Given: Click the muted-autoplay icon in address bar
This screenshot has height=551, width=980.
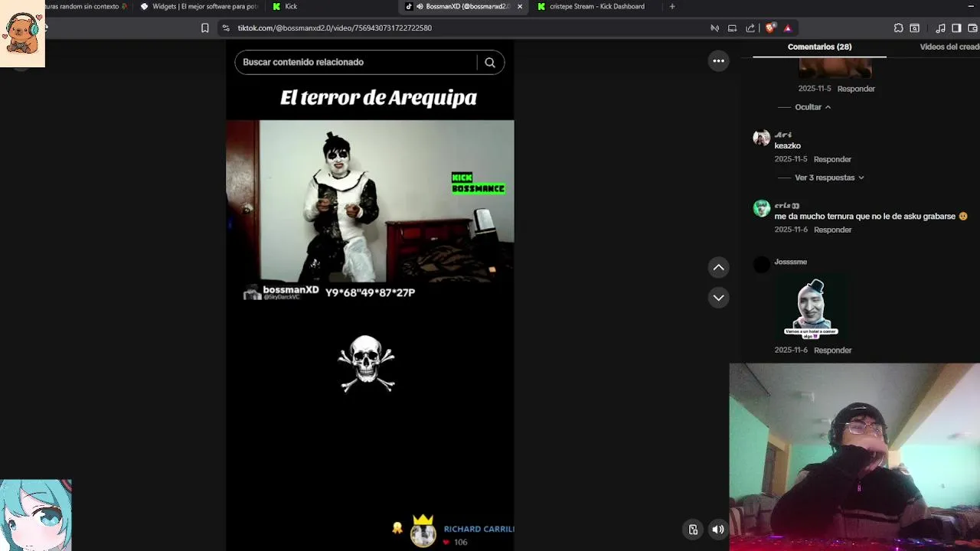Looking at the screenshot, I should (714, 28).
